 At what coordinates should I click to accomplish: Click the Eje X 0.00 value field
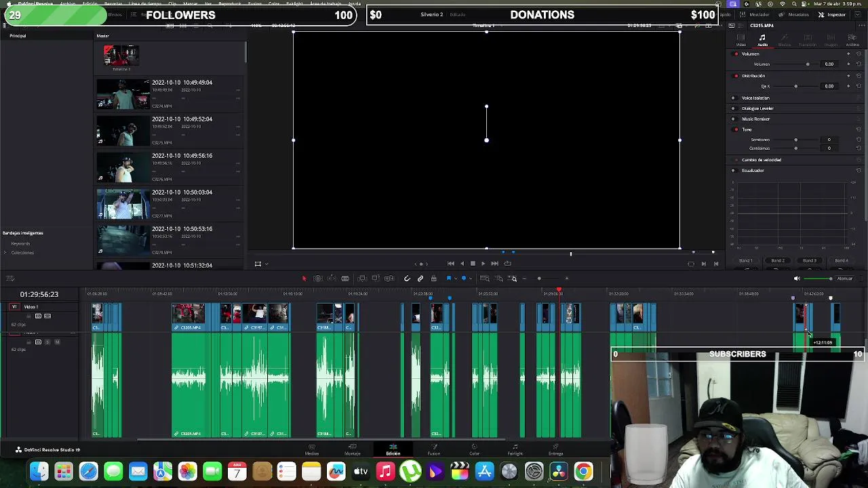(x=829, y=86)
